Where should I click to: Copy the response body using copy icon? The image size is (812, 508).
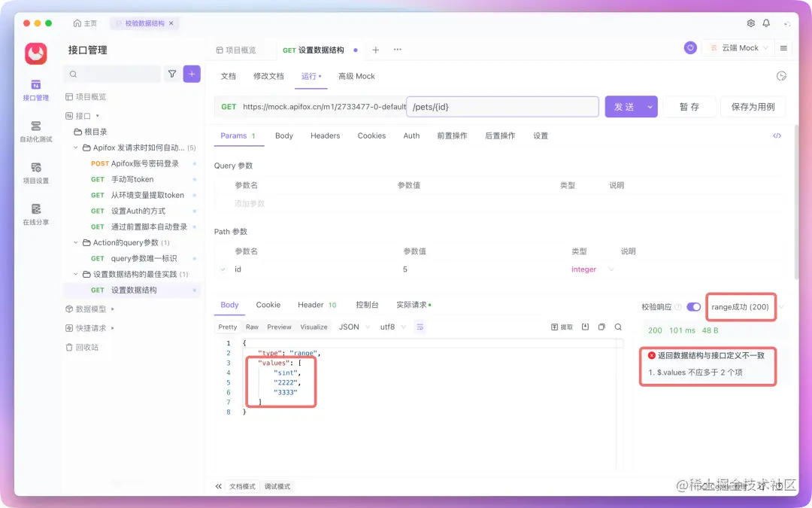click(x=601, y=326)
